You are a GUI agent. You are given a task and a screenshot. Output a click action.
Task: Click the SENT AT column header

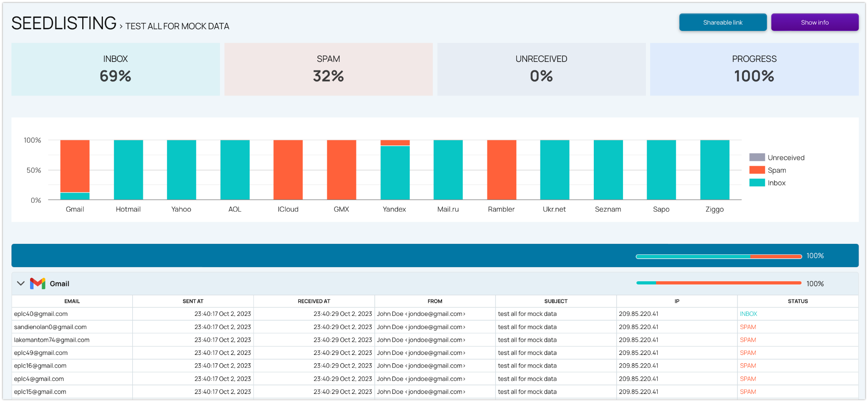(x=193, y=301)
